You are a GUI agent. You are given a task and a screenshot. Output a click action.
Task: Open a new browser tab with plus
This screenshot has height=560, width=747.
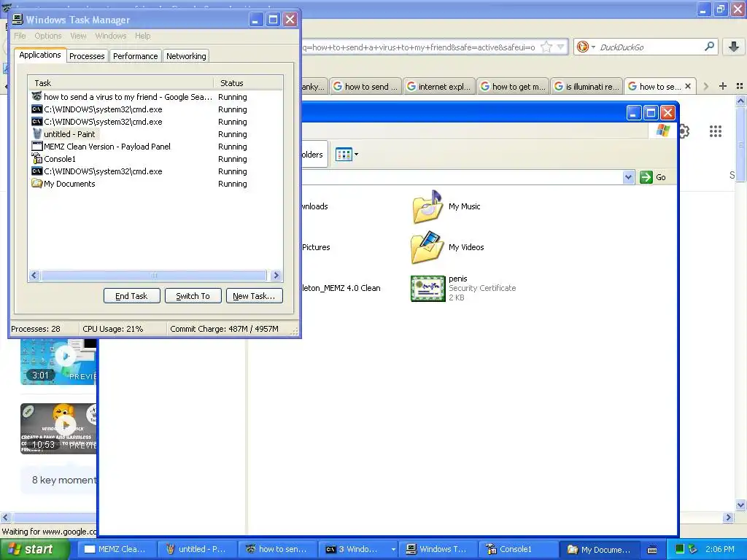[723, 86]
